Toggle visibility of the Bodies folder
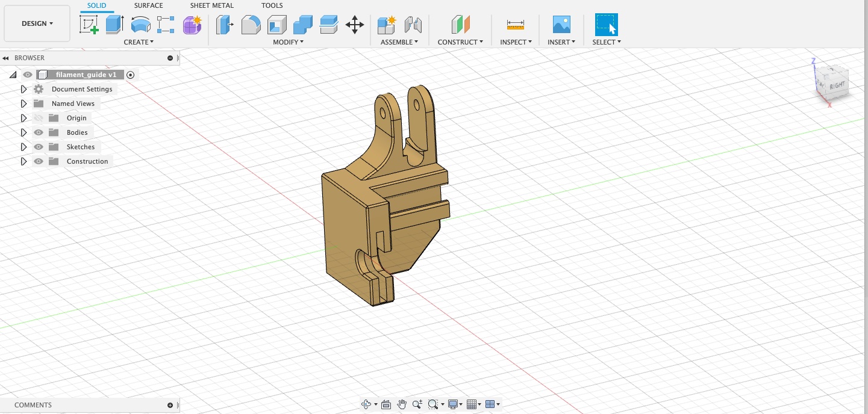Screen dimensions: 868x414 tap(38, 132)
